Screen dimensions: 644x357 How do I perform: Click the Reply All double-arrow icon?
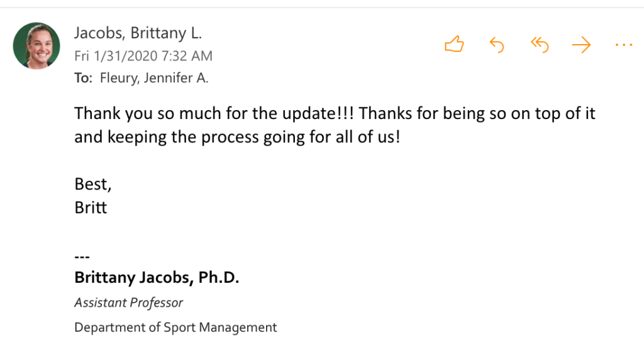[x=540, y=45]
